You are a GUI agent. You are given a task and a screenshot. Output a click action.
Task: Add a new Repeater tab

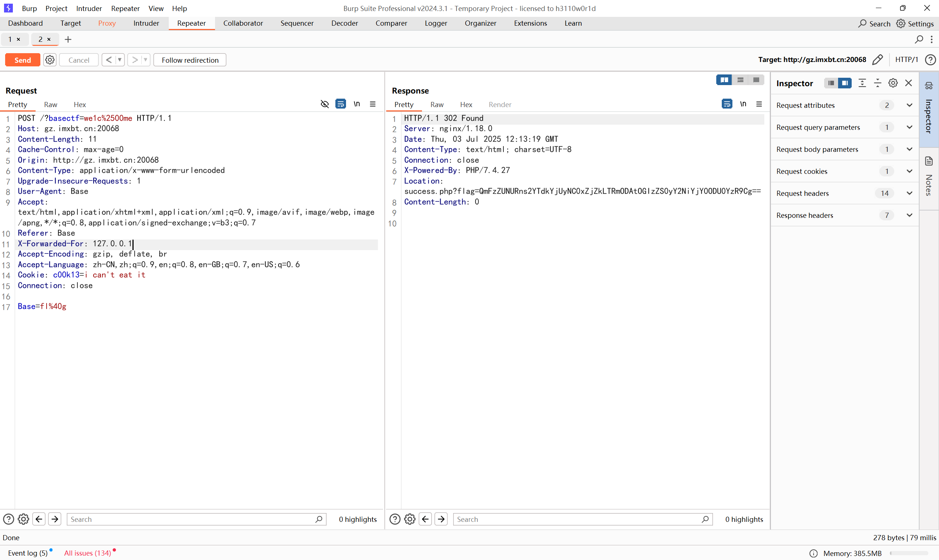pyautogui.click(x=68, y=39)
